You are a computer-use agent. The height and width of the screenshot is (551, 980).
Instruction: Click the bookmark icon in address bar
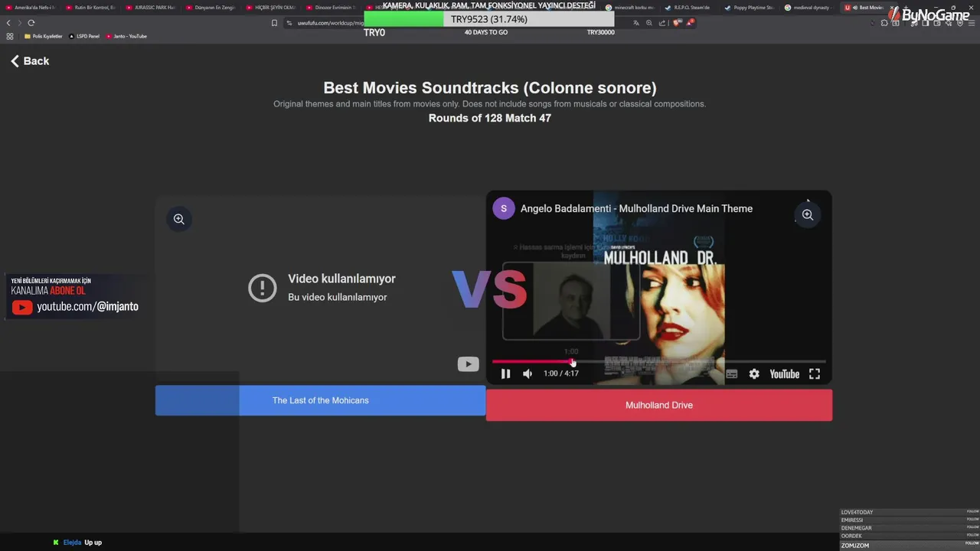[274, 23]
